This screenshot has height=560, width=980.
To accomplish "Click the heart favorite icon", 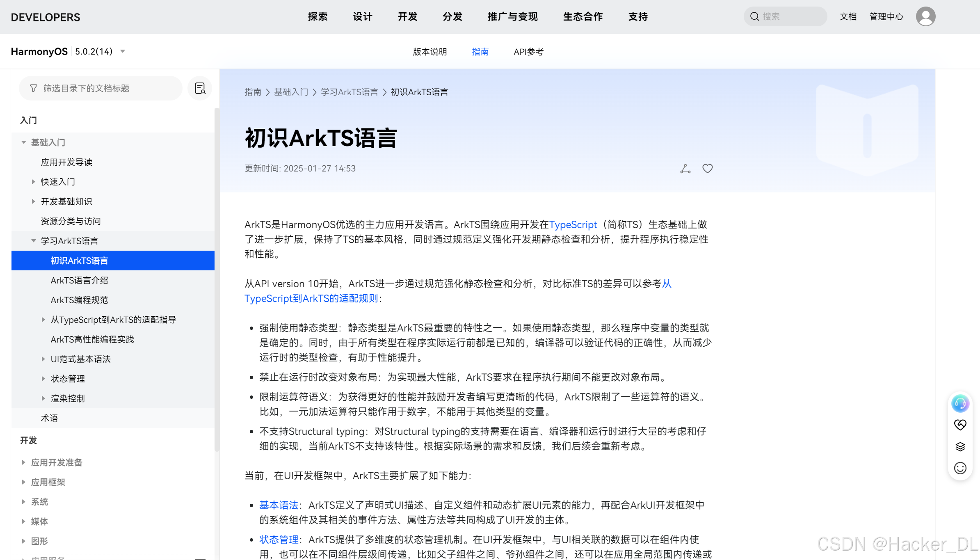I will [707, 169].
